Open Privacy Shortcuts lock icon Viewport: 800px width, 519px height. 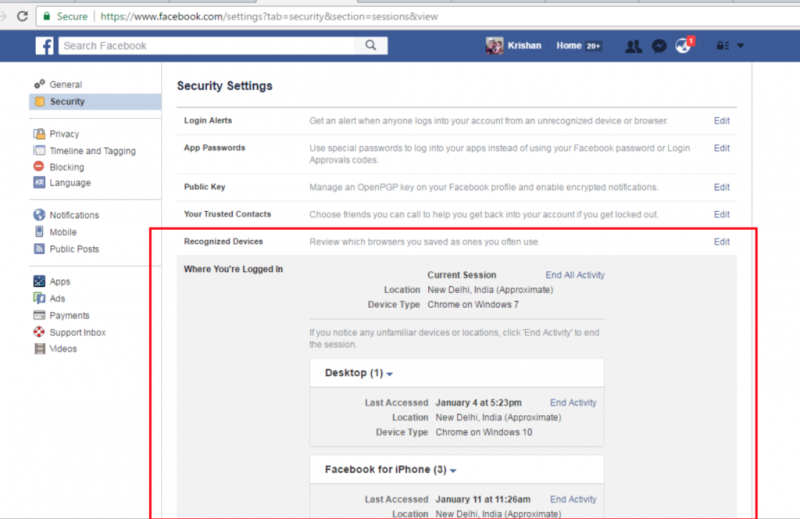point(722,46)
